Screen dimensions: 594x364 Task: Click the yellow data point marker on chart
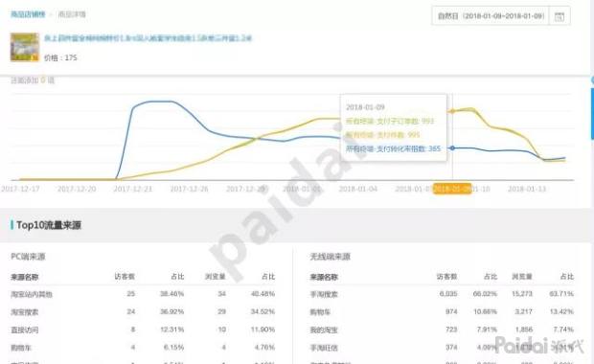click(x=452, y=111)
